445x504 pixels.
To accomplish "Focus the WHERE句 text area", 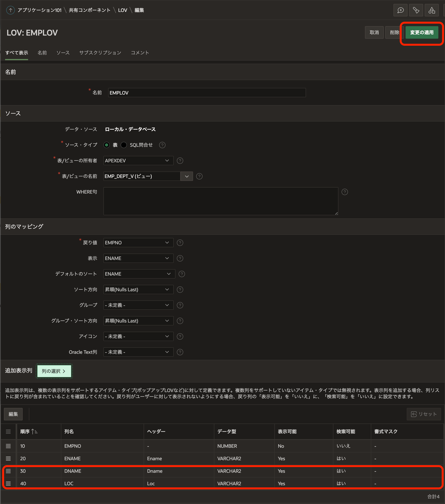I will click(x=221, y=201).
